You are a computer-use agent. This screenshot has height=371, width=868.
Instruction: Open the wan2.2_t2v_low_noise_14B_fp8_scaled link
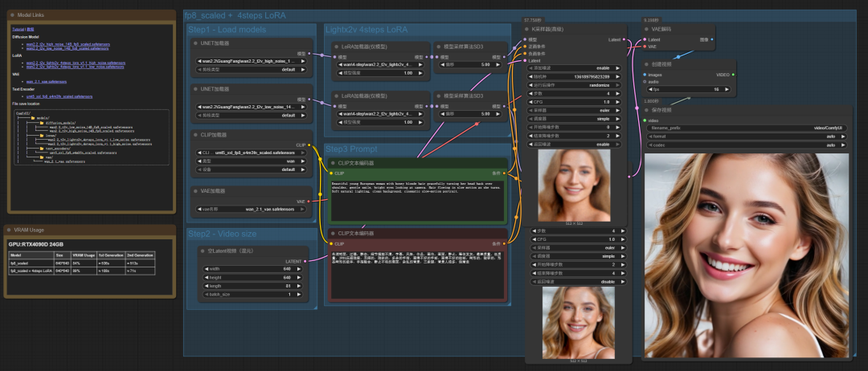pos(68,48)
